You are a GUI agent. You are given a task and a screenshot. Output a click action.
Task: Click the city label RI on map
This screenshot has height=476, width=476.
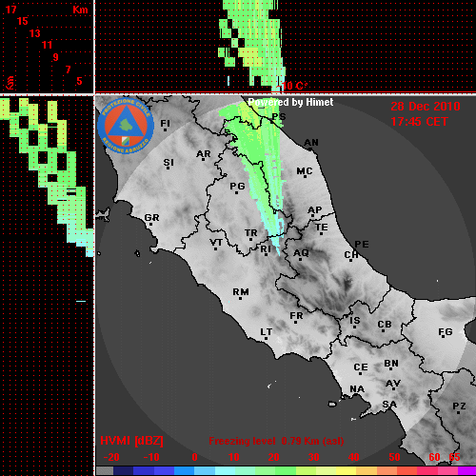tap(266, 248)
